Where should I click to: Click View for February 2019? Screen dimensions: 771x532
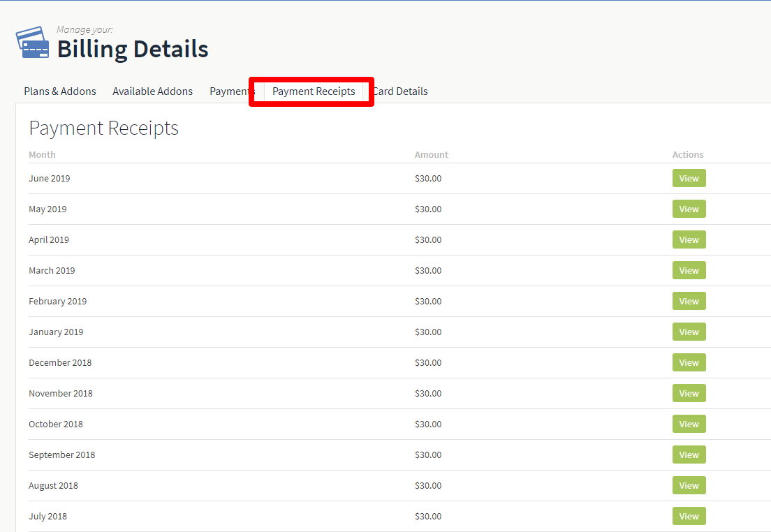689,301
